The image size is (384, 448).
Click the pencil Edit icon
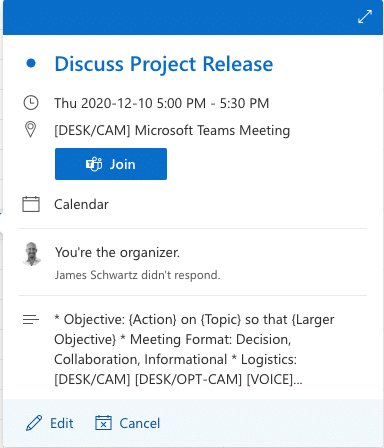pos(34,423)
